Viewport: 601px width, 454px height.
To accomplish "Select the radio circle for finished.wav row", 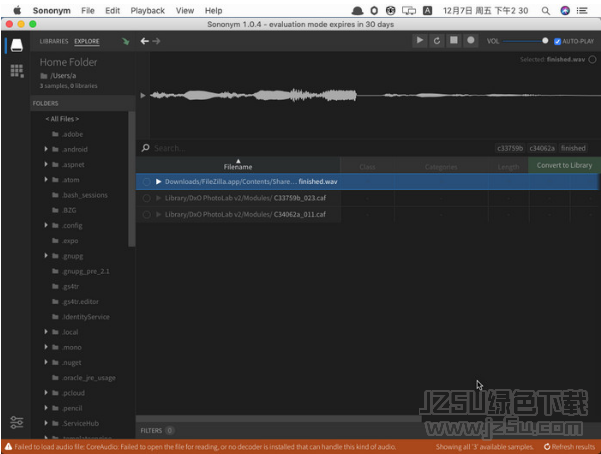I will [x=146, y=181].
